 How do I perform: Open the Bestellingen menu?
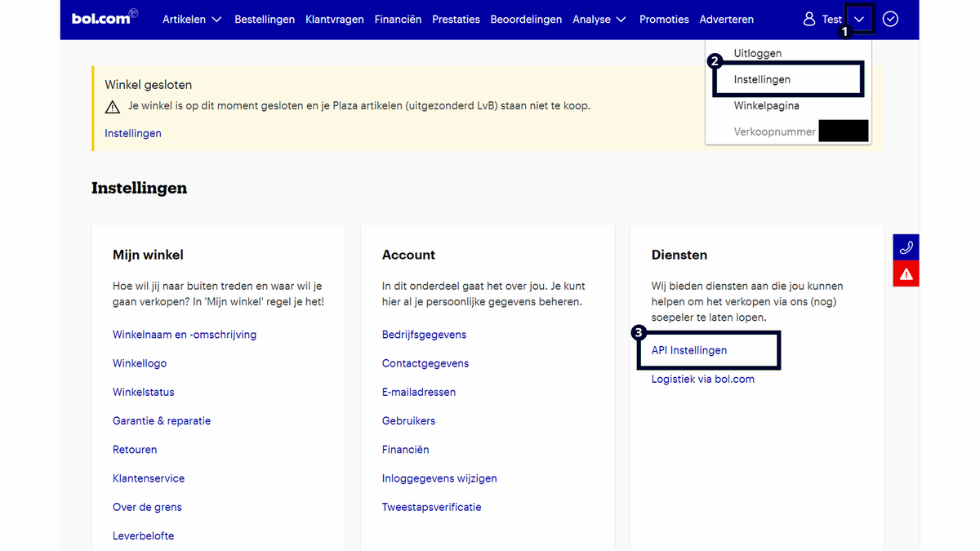pos(265,19)
